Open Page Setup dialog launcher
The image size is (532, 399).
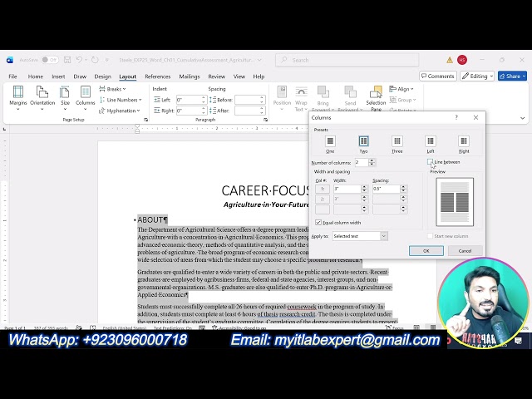(x=146, y=120)
